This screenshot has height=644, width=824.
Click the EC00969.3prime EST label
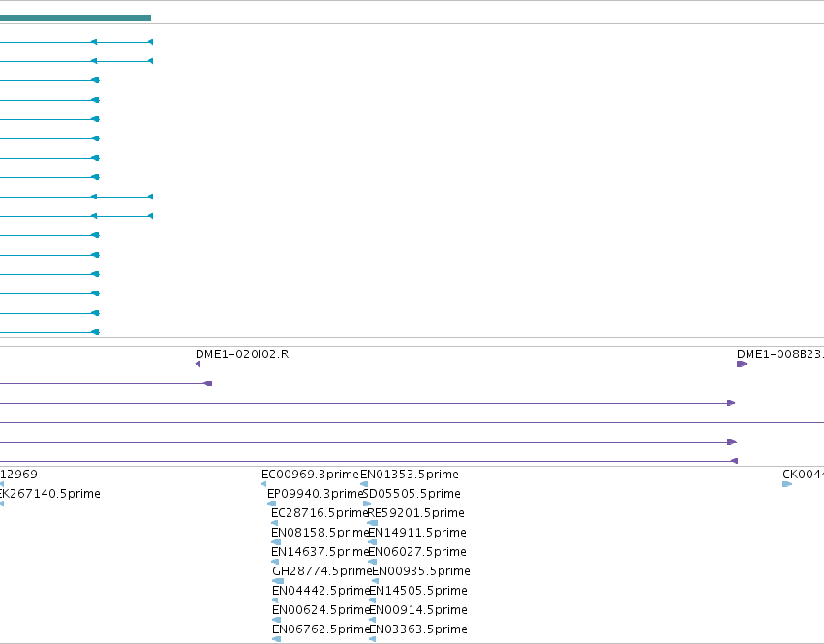pyautogui.click(x=310, y=475)
